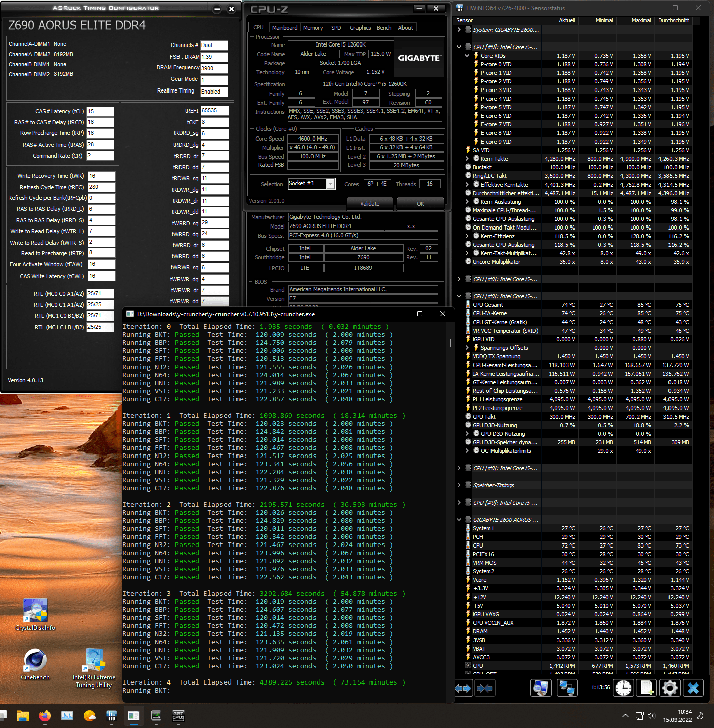Click the Validate button in CPU-Z

point(370,204)
